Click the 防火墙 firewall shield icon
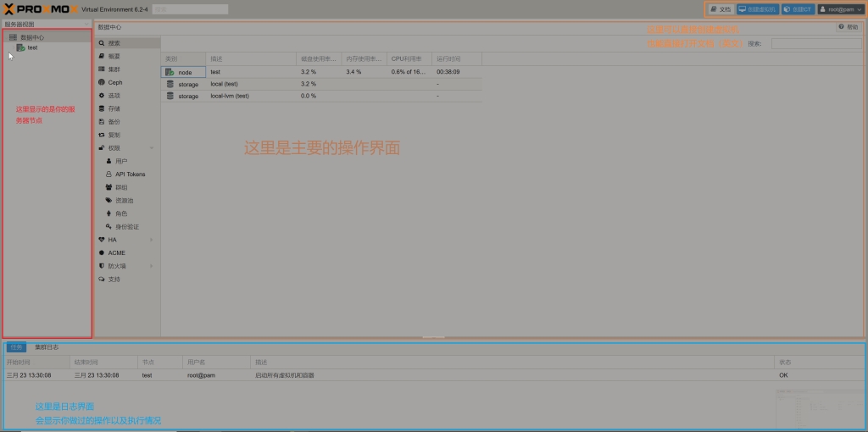The height and width of the screenshot is (432, 868). coord(102,266)
